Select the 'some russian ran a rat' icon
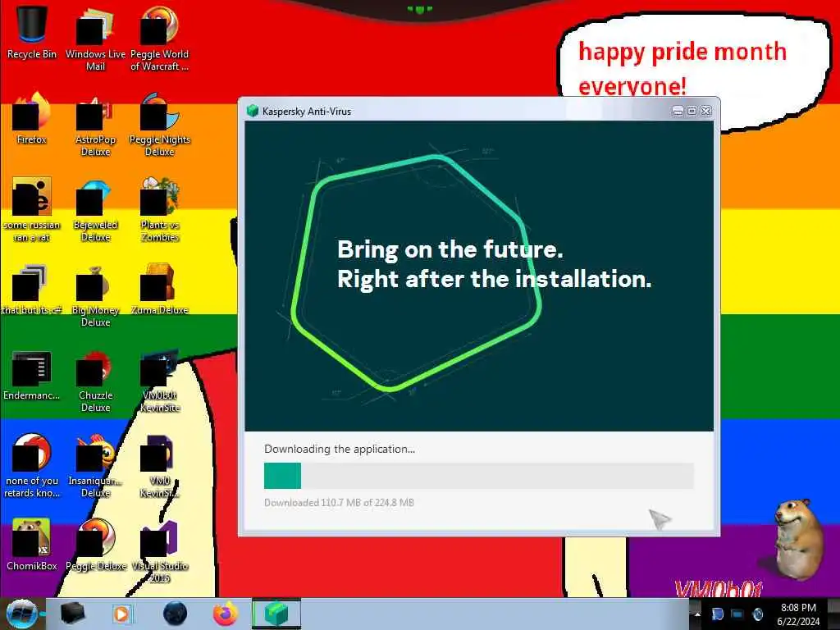The image size is (840, 630). tap(32, 210)
